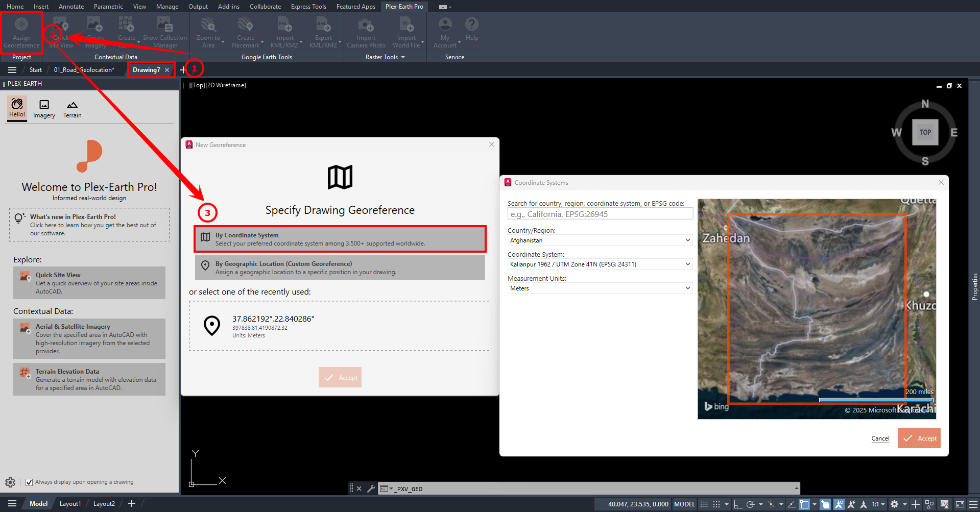Click coordinate system search field
This screenshot has height=512, width=980.
(600, 214)
